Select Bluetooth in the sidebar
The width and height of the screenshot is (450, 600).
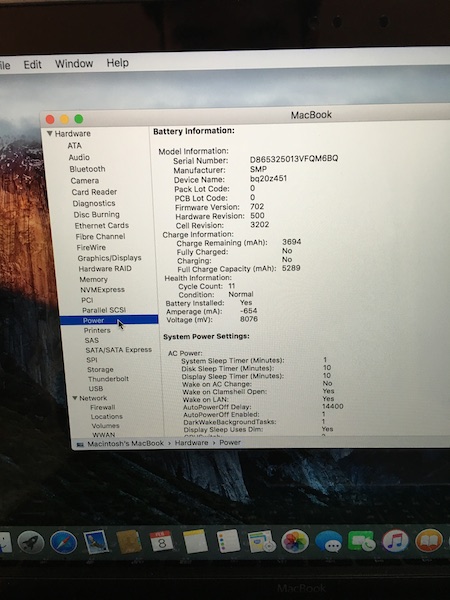pyautogui.click(x=87, y=169)
